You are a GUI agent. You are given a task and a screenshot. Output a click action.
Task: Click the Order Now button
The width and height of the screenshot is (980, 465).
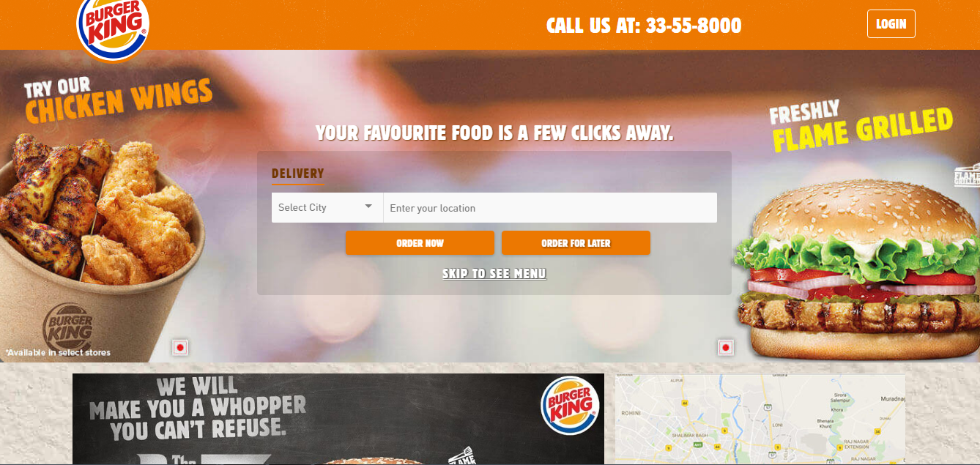point(420,243)
